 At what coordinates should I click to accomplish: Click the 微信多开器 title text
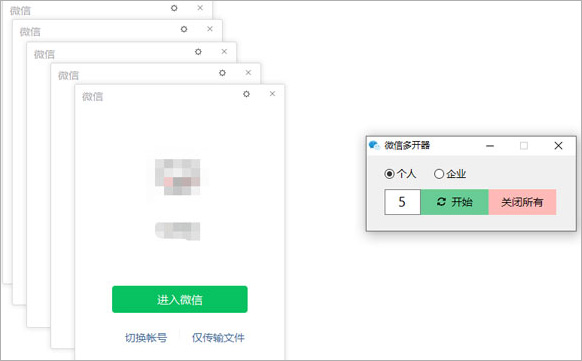point(407,145)
